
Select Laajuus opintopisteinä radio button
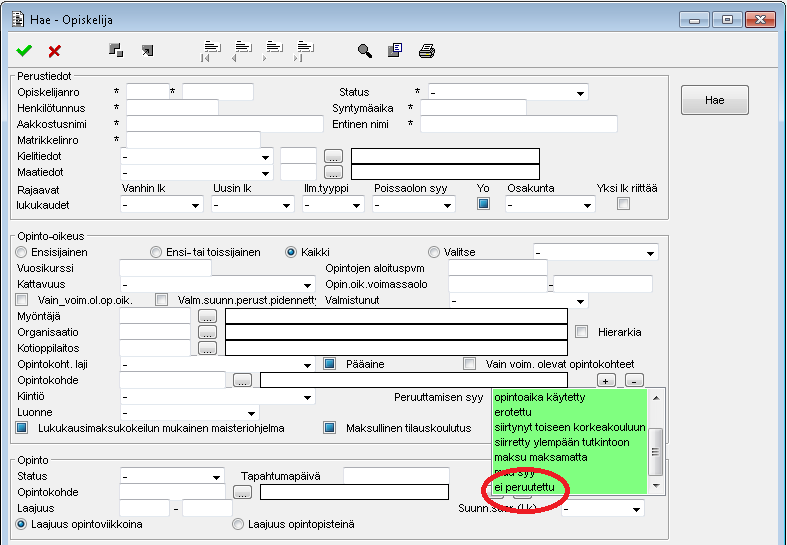(238, 524)
